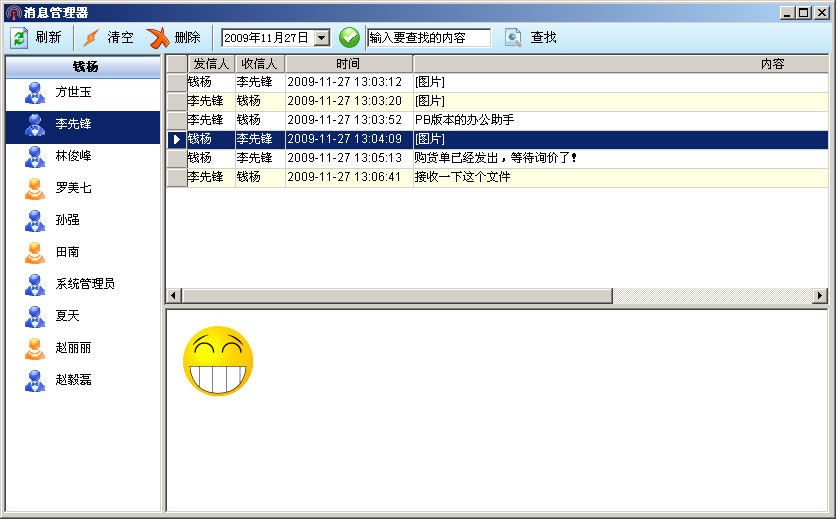836x519 pixels.
Task: Click the search content input field
Action: pyautogui.click(x=429, y=38)
